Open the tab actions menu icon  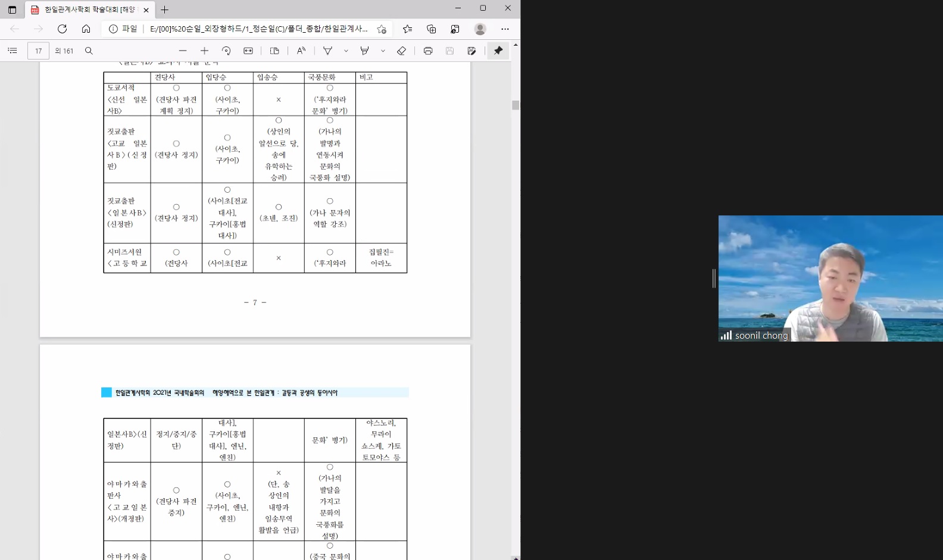[x=12, y=10]
